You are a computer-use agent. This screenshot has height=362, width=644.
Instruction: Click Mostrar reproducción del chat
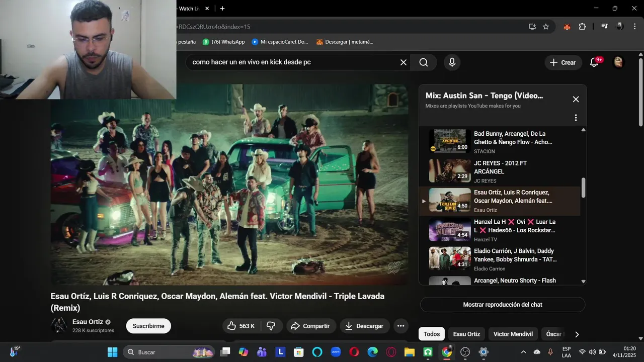click(503, 305)
